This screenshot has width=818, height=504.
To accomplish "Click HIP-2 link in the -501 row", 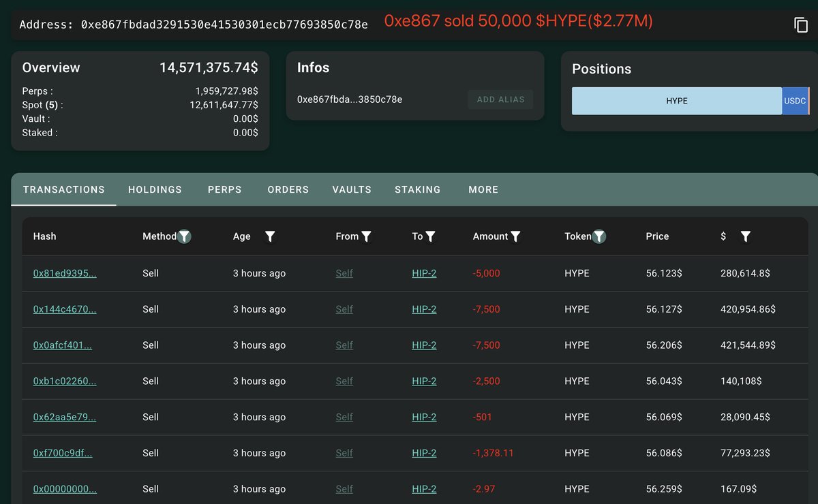I will 424,417.
